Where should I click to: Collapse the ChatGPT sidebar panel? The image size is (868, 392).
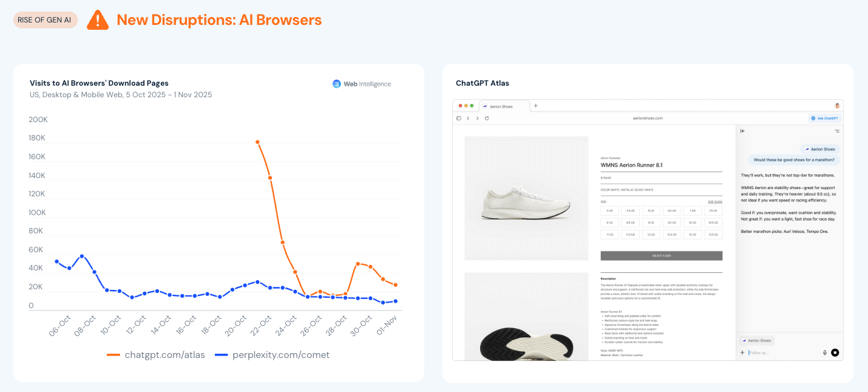(x=742, y=131)
